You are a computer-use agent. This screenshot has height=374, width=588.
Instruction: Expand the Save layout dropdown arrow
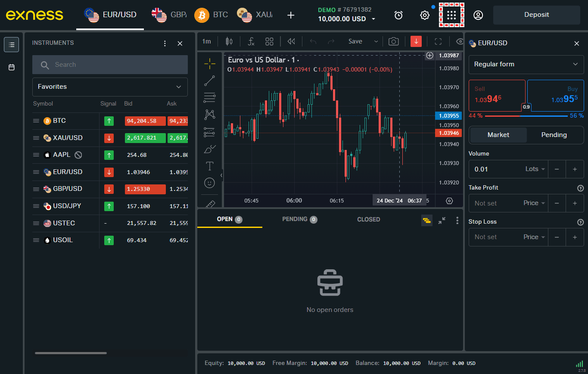376,41
